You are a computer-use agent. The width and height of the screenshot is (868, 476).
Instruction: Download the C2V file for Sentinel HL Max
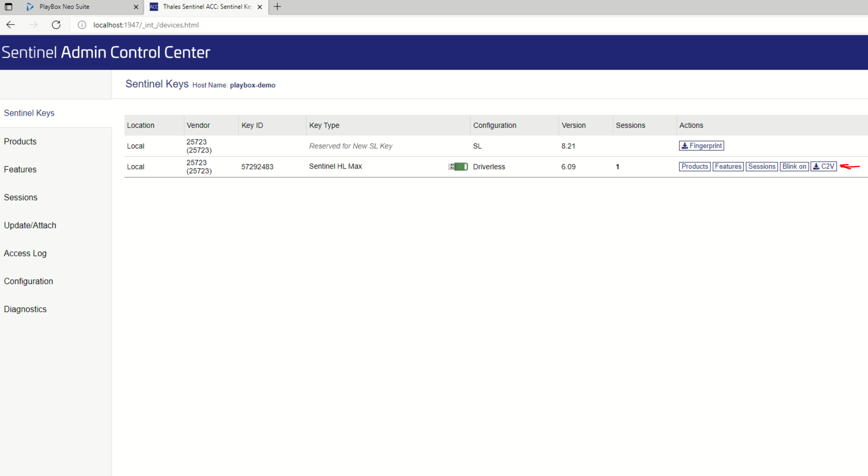click(823, 166)
